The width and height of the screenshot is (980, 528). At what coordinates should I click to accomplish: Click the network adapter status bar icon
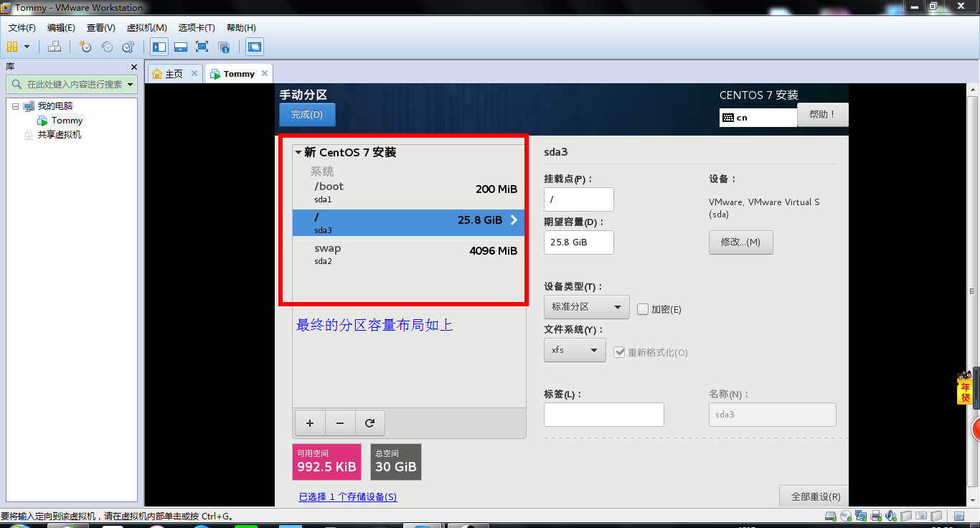point(861,516)
